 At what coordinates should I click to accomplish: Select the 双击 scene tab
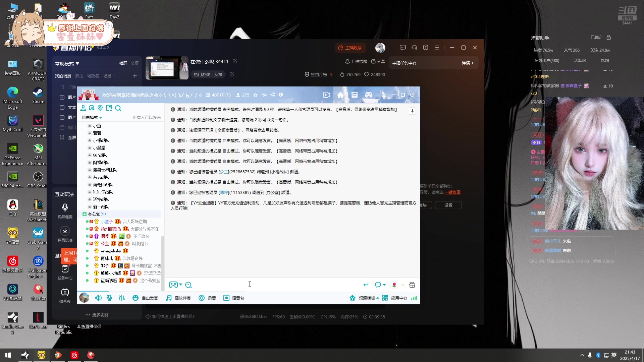tap(79, 76)
